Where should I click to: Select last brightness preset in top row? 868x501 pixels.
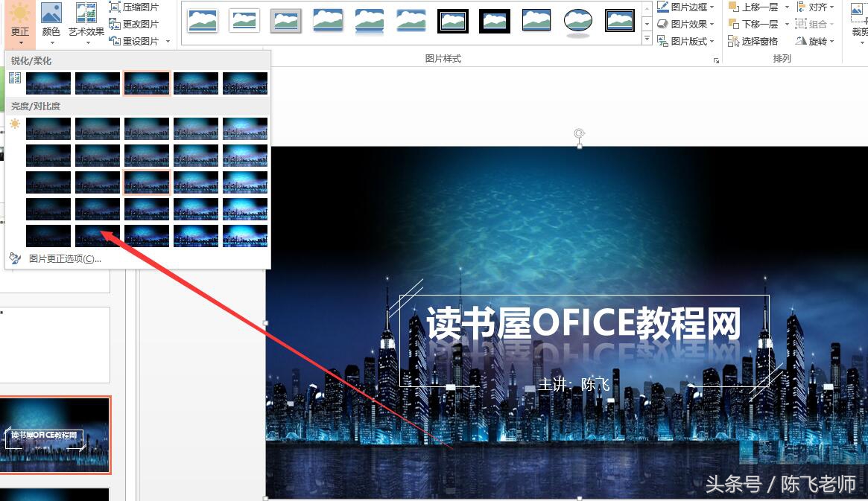coord(245,128)
